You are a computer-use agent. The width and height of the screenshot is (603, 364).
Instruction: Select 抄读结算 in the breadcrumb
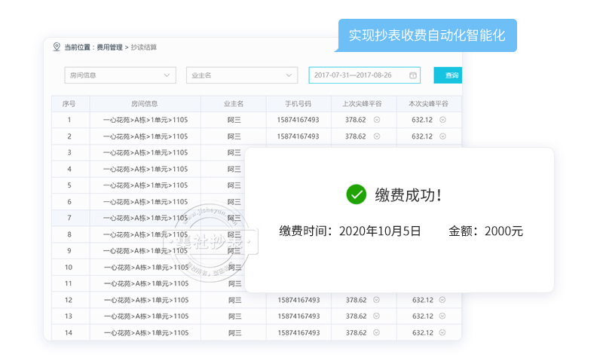tap(144, 47)
